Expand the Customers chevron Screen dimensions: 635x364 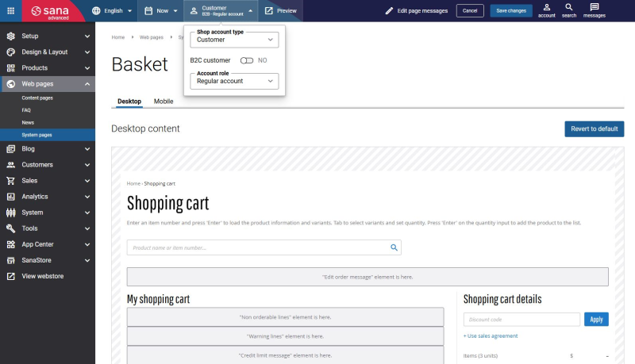coord(87,165)
